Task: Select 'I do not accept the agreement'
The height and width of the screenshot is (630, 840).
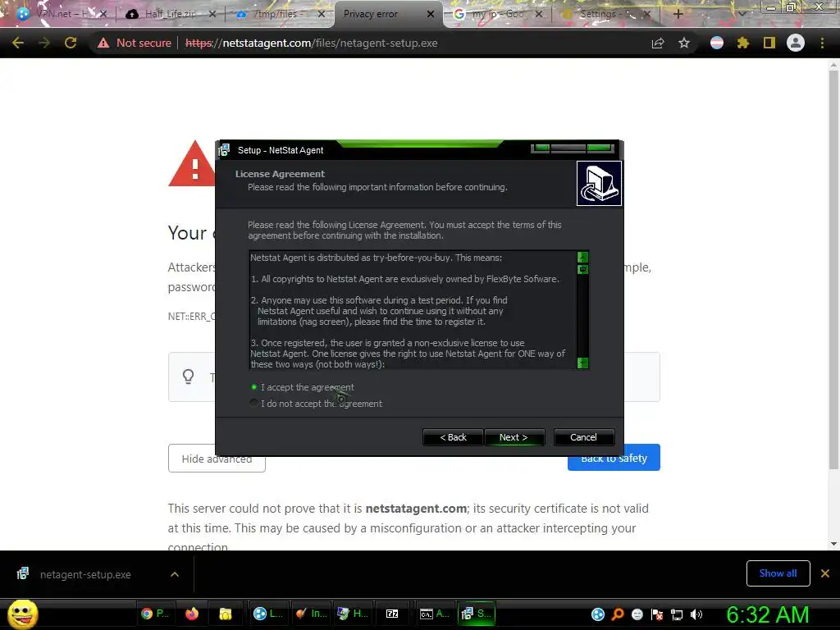Action: (x=316, y=404)
